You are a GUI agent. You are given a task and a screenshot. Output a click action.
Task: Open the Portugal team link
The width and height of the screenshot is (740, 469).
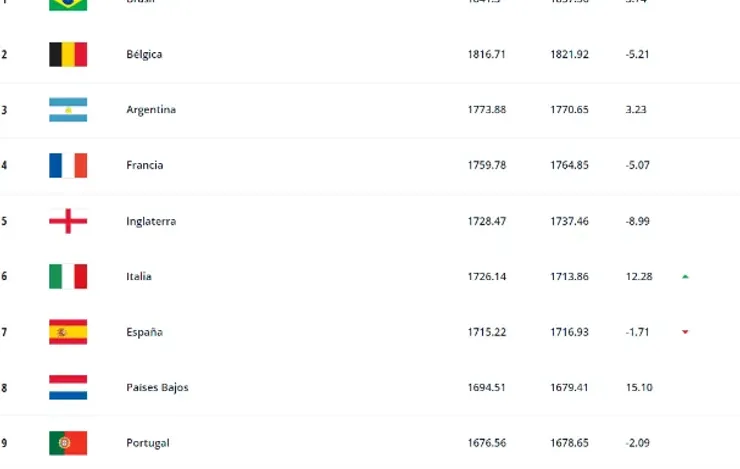(x=148, y=443)
